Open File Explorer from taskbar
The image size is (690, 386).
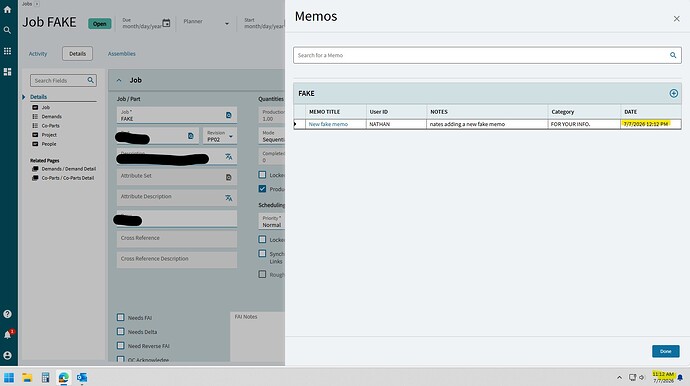click(x=27, y=378)
